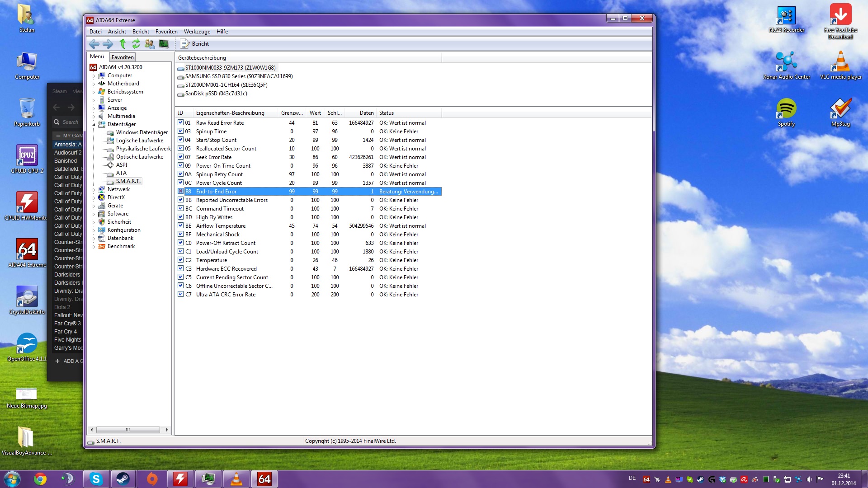
Task: Click the green monitor diagnostics toolbar icon
Action: click(164, 44)
